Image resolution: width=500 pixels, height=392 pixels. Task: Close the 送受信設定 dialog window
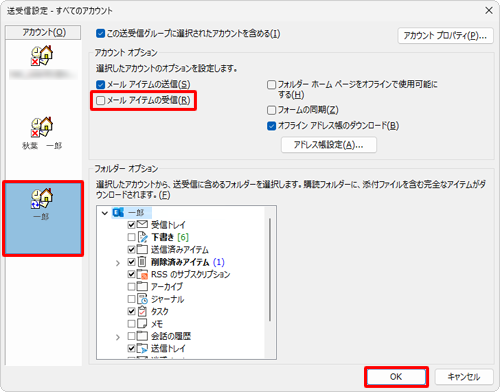(489, 11)
